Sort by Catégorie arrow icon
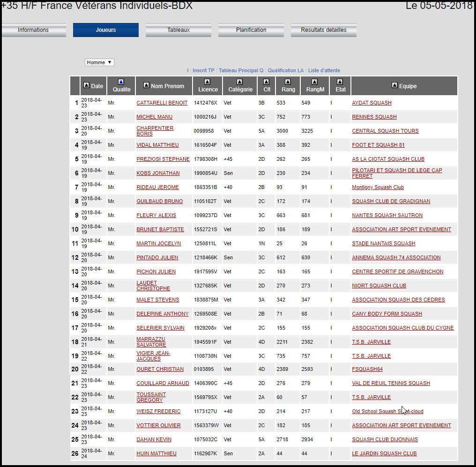Viewport: 476px width, 467px height. pyautogui.click(x=239, y=82)
